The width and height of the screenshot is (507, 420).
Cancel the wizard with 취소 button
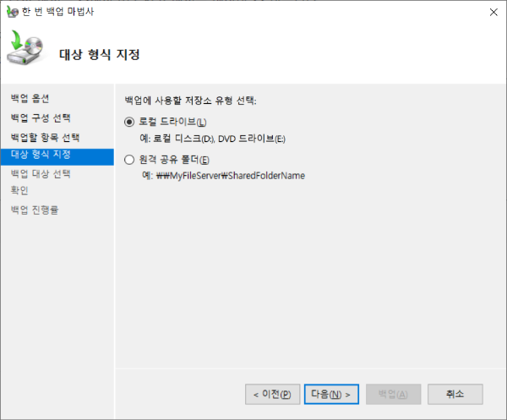click(455, 394)
